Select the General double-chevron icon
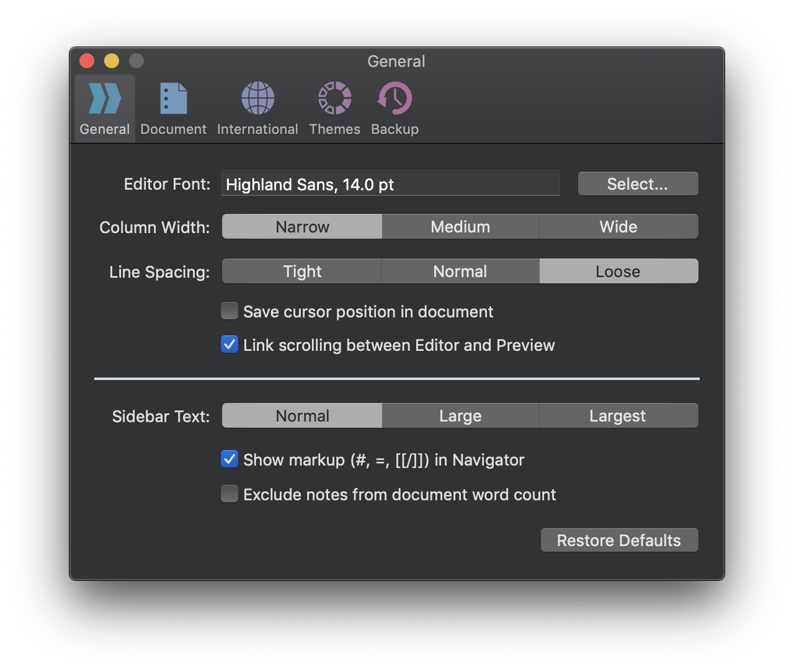 pyautogui.click(x=104, y=99)
